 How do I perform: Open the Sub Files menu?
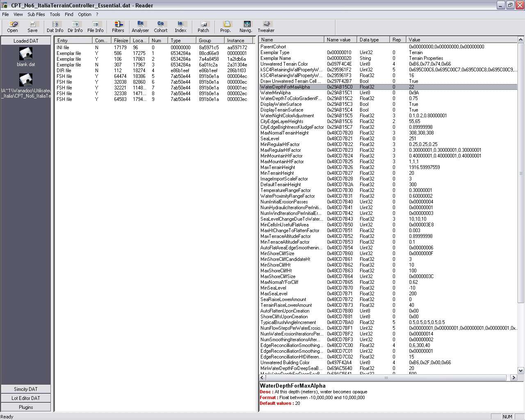[x=36, y=14]
